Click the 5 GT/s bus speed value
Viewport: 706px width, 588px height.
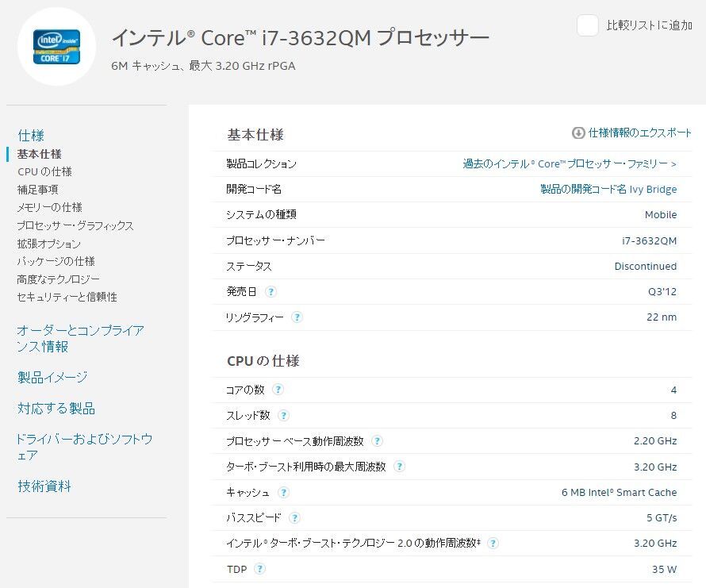[662, 518]
